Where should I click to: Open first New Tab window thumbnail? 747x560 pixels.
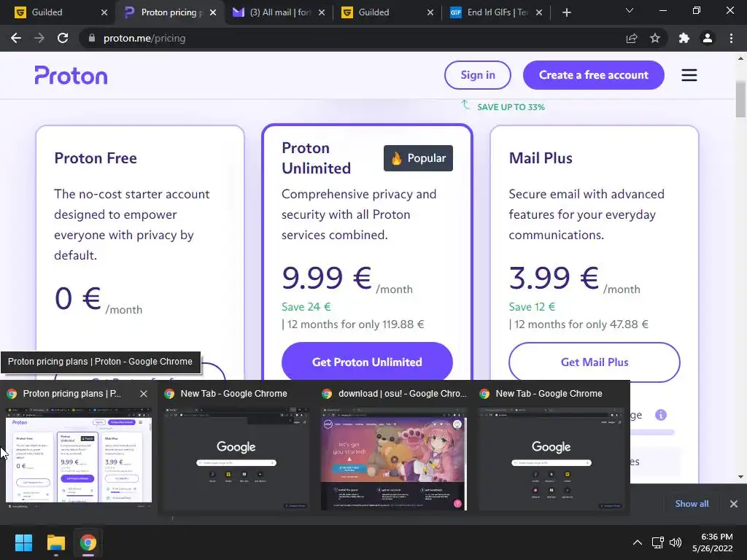236,459
